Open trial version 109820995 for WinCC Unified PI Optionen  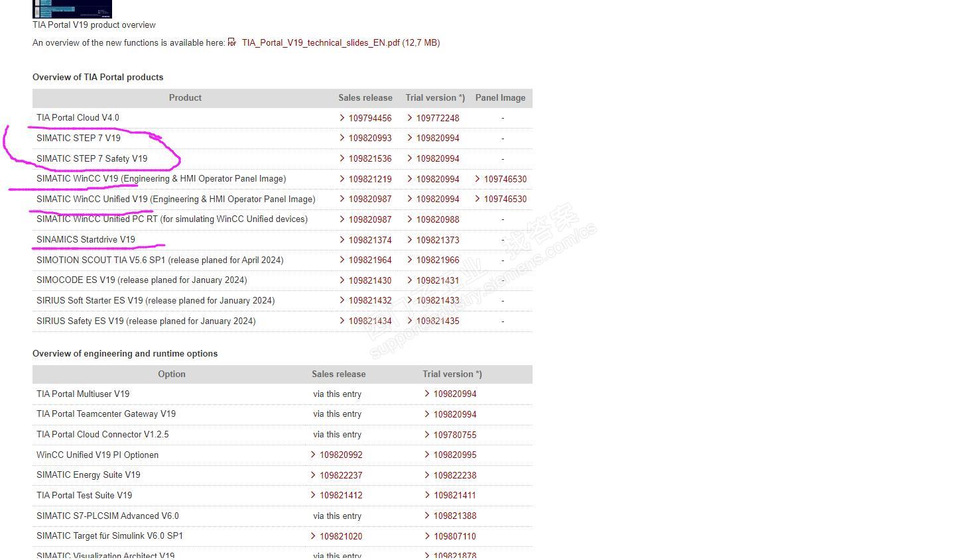click(x=455, y=455)
